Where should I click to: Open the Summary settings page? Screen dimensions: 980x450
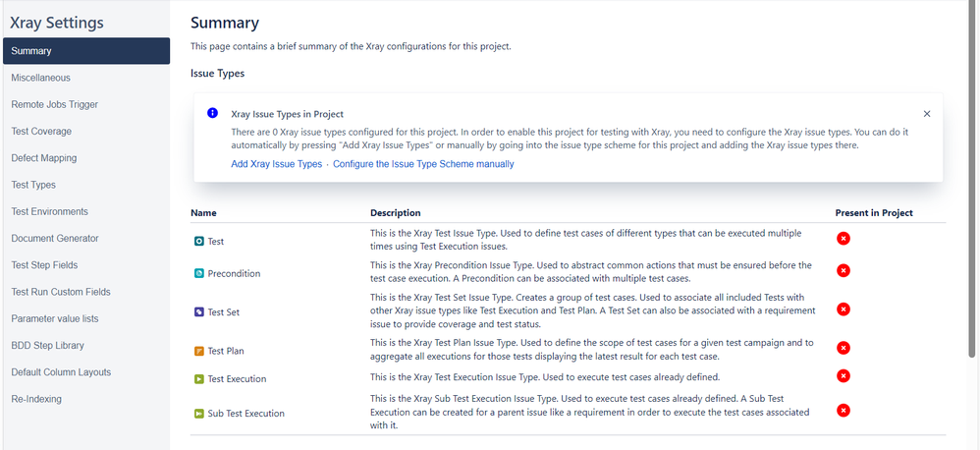coord(86,51)
